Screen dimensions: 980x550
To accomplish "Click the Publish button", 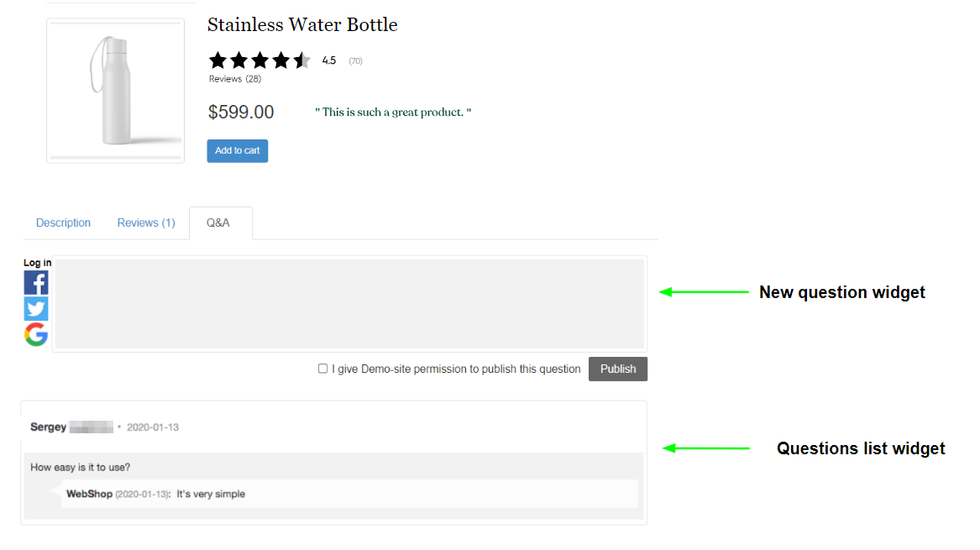I will 617,369.
